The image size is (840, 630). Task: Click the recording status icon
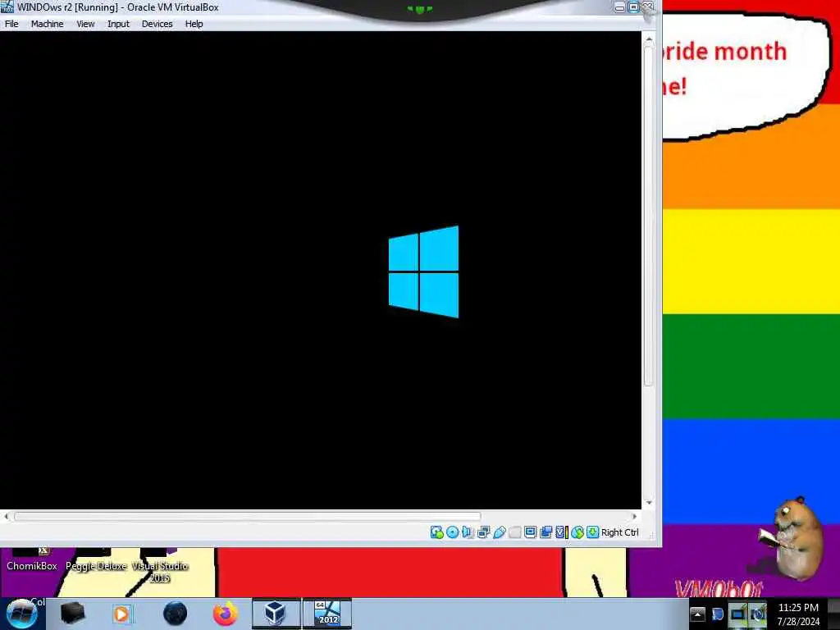[546, 532]
